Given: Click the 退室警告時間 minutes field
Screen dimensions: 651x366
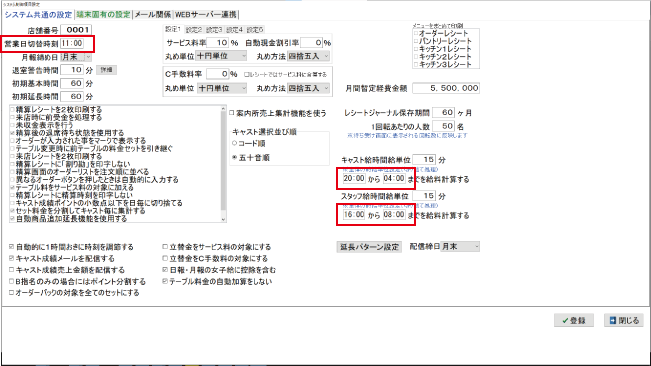Looking at the screenshot, I should click(72, 70).
